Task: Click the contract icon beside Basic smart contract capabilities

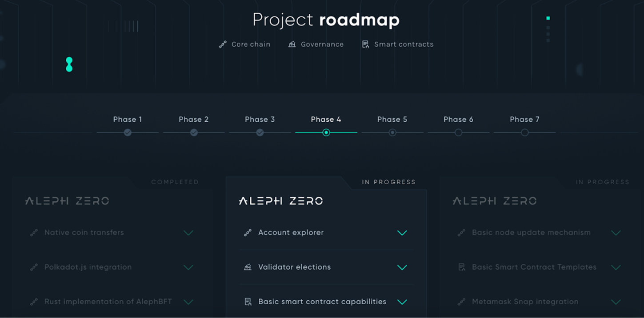Action: [248, 302]
